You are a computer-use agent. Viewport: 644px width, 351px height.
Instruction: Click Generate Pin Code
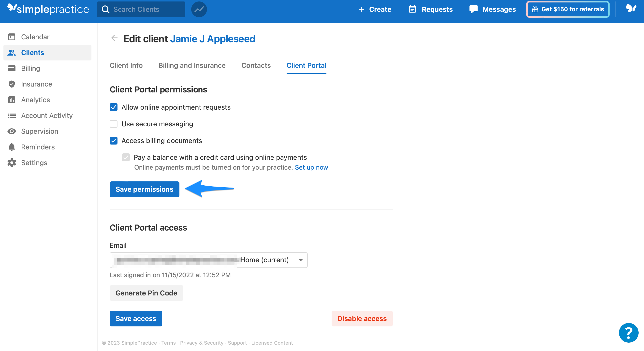click(x=146, y=293)
